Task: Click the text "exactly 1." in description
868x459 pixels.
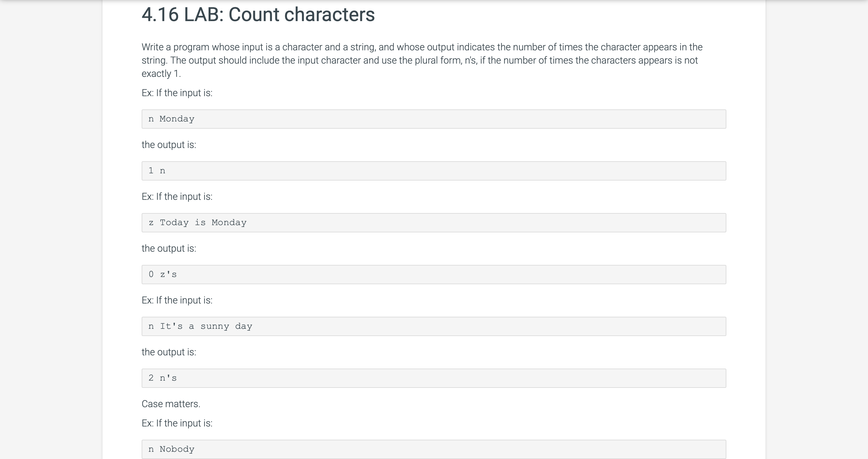Action: [x=161, y=74]
